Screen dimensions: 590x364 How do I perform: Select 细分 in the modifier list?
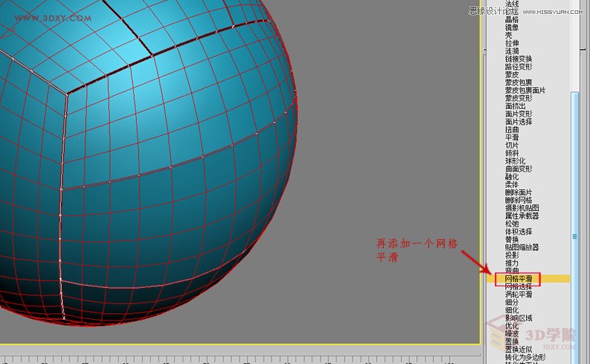point(512,302)
